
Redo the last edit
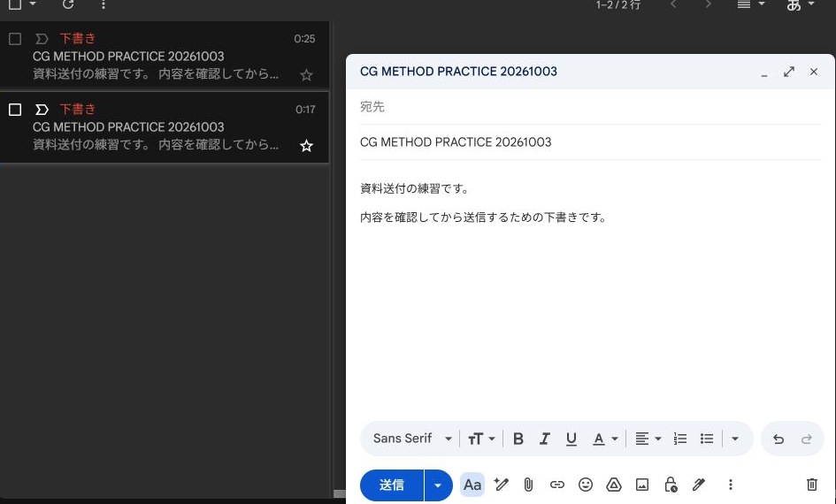tap(806, 439)
